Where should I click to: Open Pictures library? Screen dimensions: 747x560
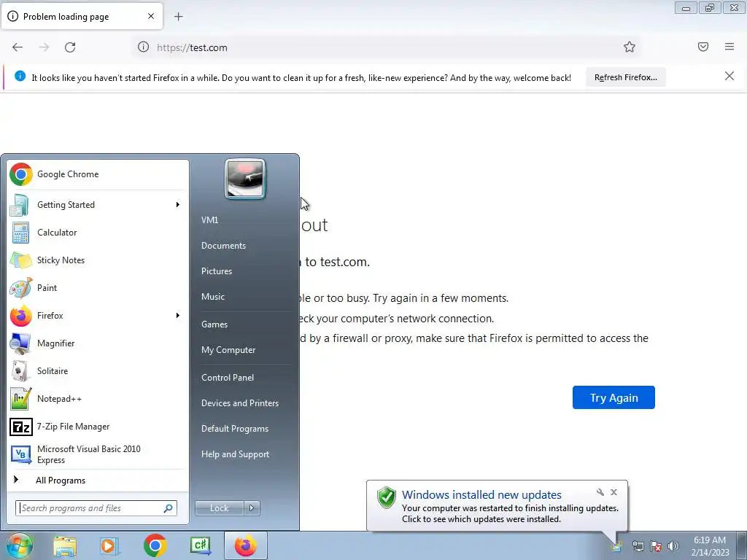click(x=217, y=271)
